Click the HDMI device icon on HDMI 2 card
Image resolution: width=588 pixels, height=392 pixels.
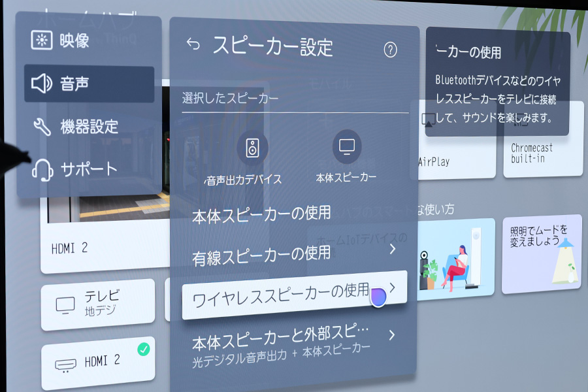point(65,365)
